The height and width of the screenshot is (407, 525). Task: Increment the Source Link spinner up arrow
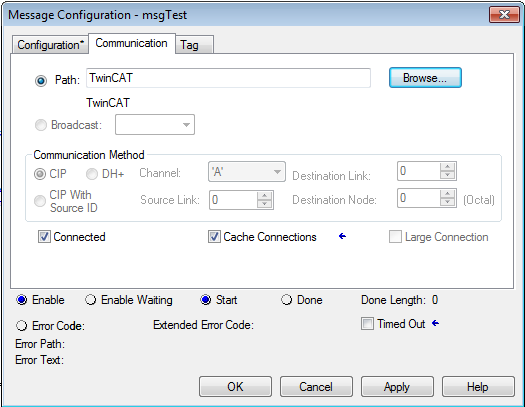(x=265, y=195)
